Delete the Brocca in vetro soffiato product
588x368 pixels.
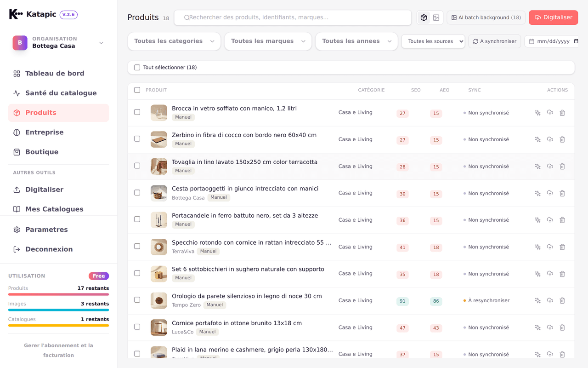pos(562,113)
